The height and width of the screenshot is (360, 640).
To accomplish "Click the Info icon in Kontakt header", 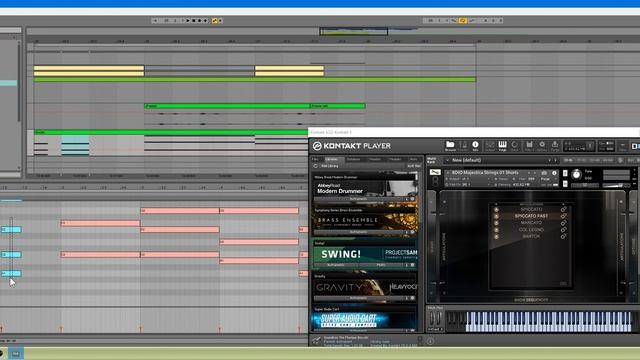I will click(x=475, y=145).
